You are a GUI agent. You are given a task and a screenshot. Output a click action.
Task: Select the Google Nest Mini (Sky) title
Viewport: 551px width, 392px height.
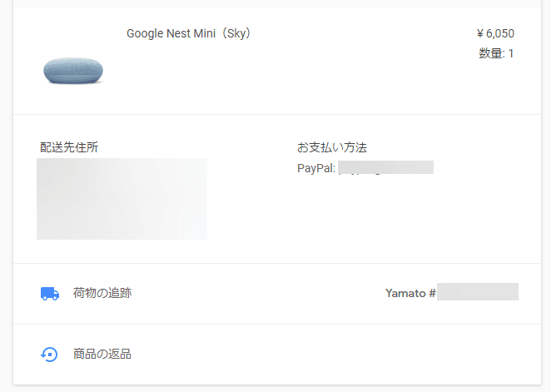point(189,33)
